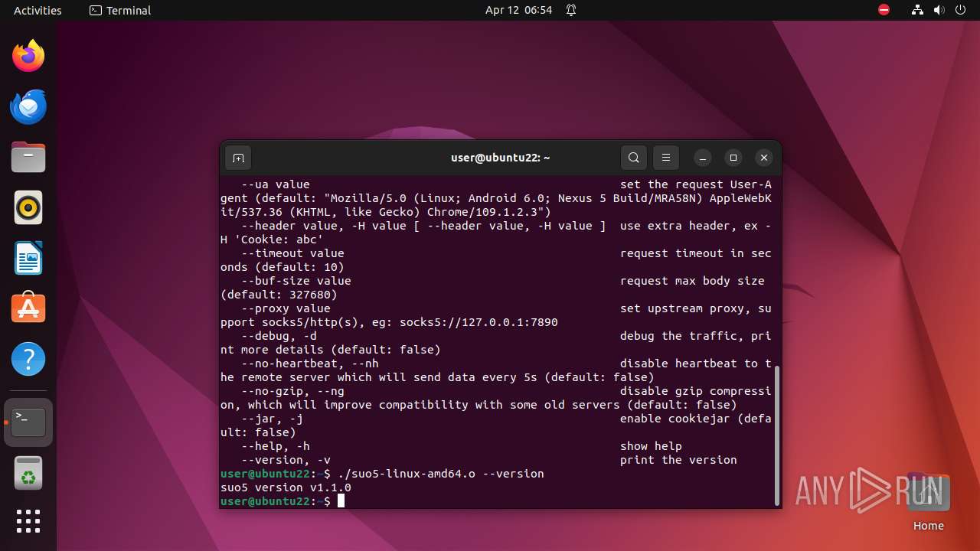This screenshot has width=980, height=551.
Task: Open Terminal app menu in top bar
Action: [120, 10]
